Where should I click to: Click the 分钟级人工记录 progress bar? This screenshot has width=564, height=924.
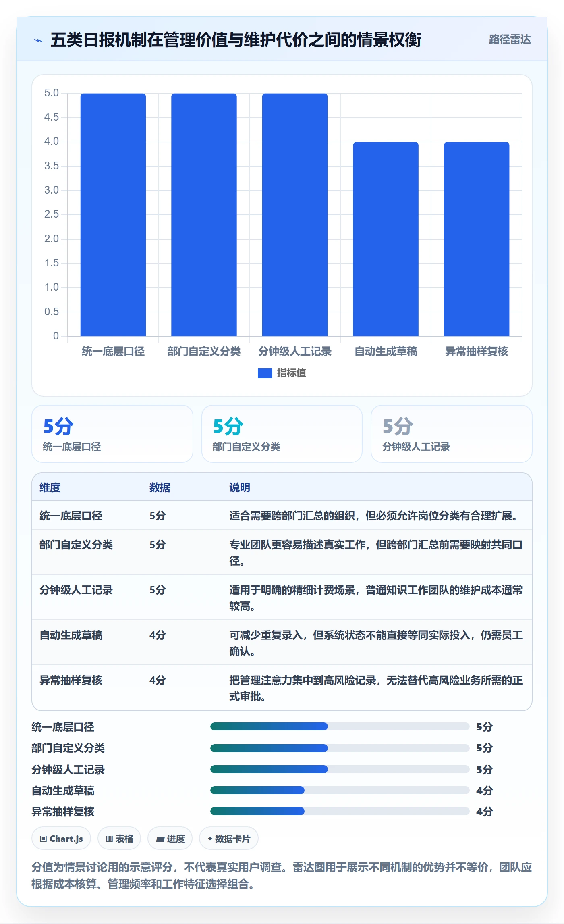340,769
